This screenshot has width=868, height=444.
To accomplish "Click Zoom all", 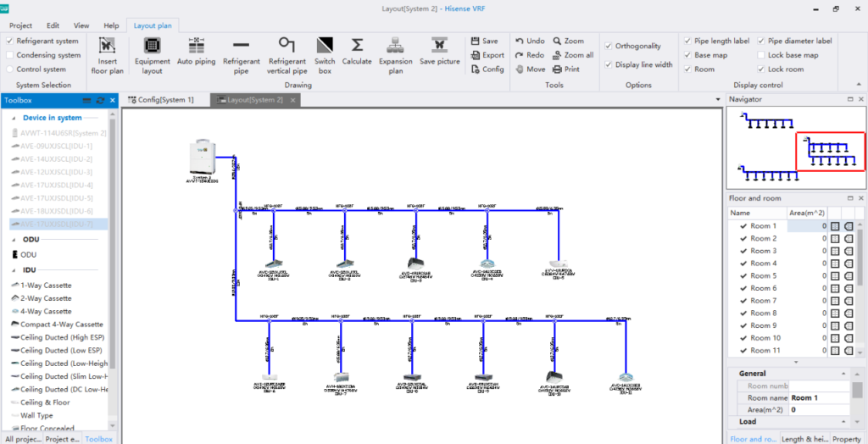I will [x=573, y=55].
